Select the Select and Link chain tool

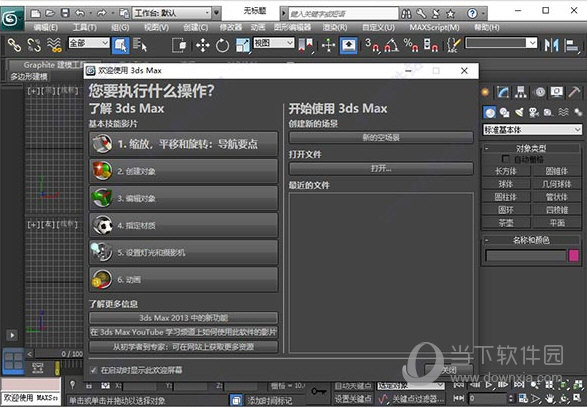click(x=14, y=45)
